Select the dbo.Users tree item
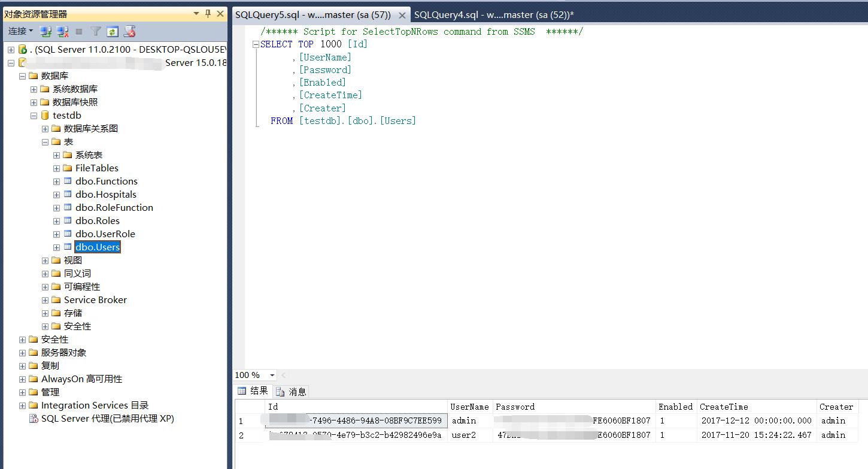The height and width of the screenshot is (469, 868). (x=97, y=247)
